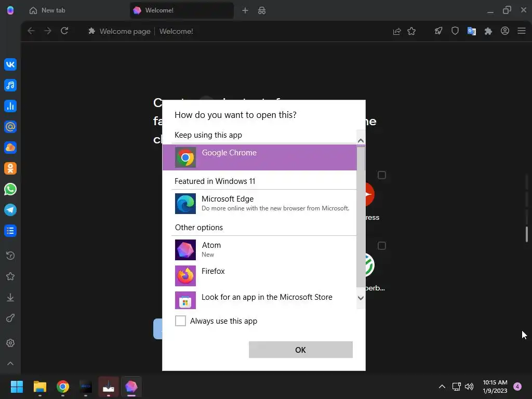The image size is (532, 399).
Task: Open bookmarks star in the sidebar
Action: 10,276
